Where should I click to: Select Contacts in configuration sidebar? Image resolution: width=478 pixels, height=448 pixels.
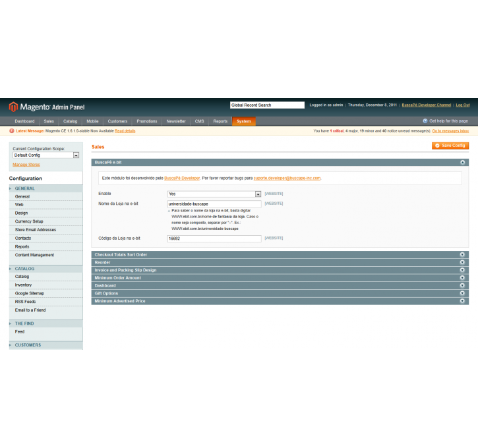23,238
